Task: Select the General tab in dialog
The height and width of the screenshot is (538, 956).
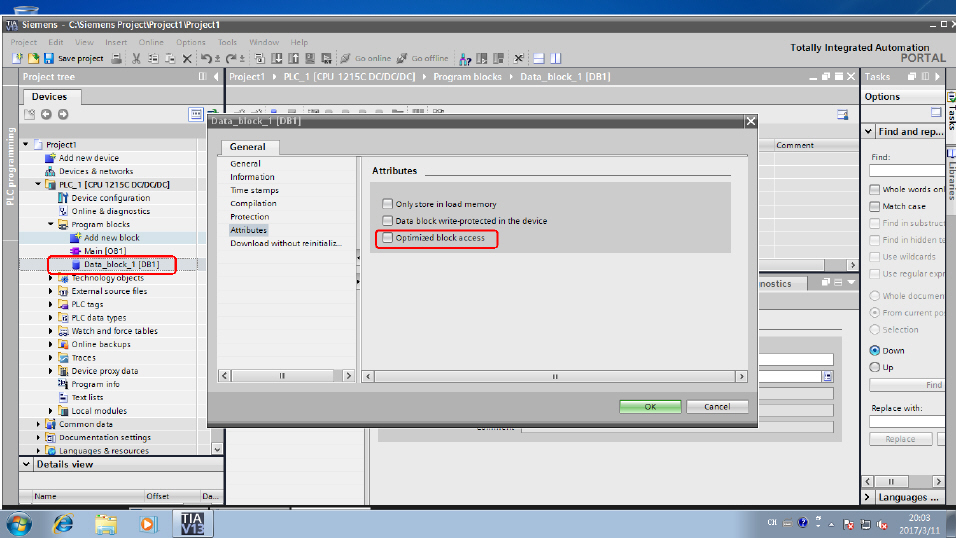Action: coord(248,146)
